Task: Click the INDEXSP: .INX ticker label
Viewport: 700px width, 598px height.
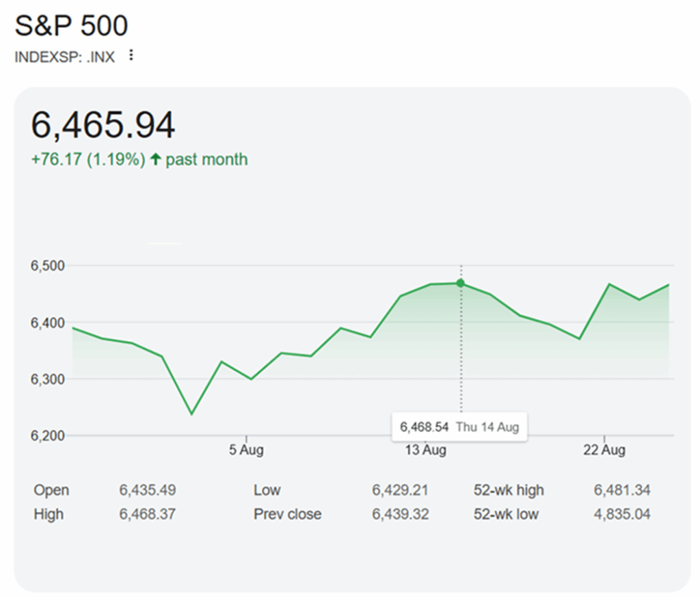Action: 65,57
